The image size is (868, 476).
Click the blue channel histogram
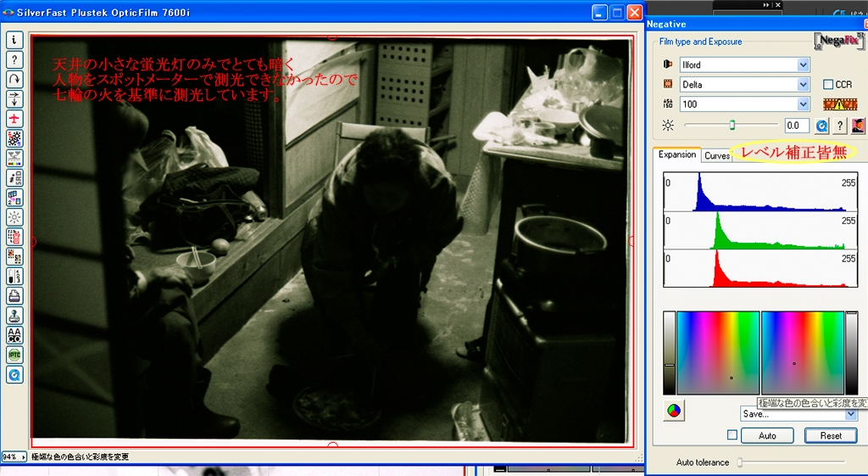pos(760,191)
